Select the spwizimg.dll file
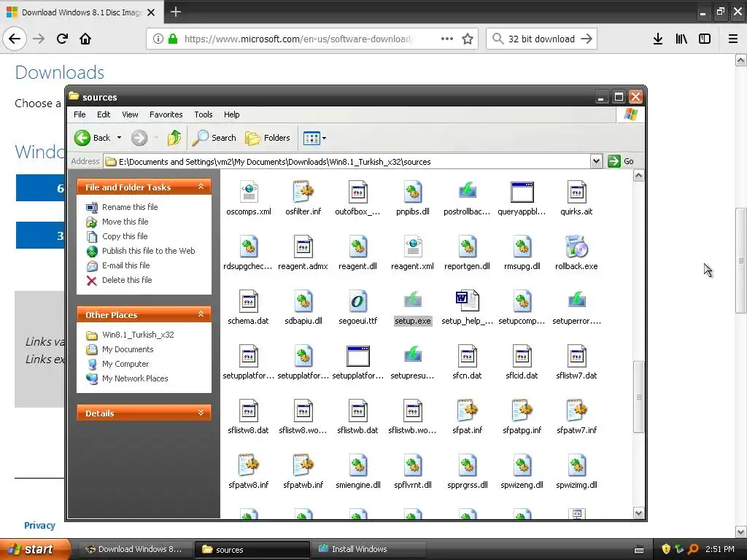Viewport: 747px width, 560px height. click(x=576, y=472)
